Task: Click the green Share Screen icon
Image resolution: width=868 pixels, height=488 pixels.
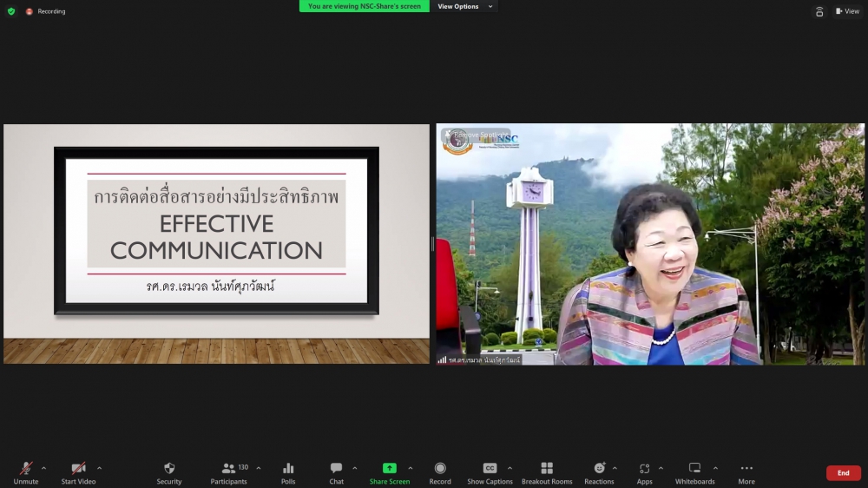Action: [x=390, y=469]
